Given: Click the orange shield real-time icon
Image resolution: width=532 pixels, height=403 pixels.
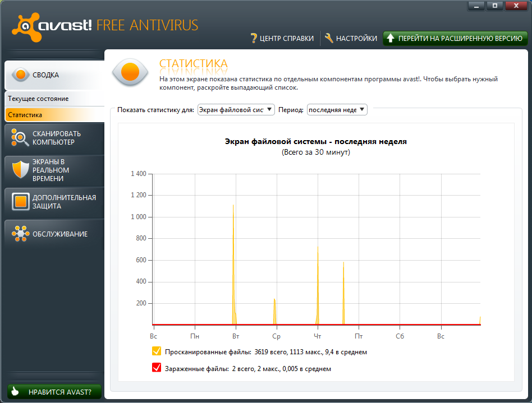Looking at the screenshot, I should (20, 169).
